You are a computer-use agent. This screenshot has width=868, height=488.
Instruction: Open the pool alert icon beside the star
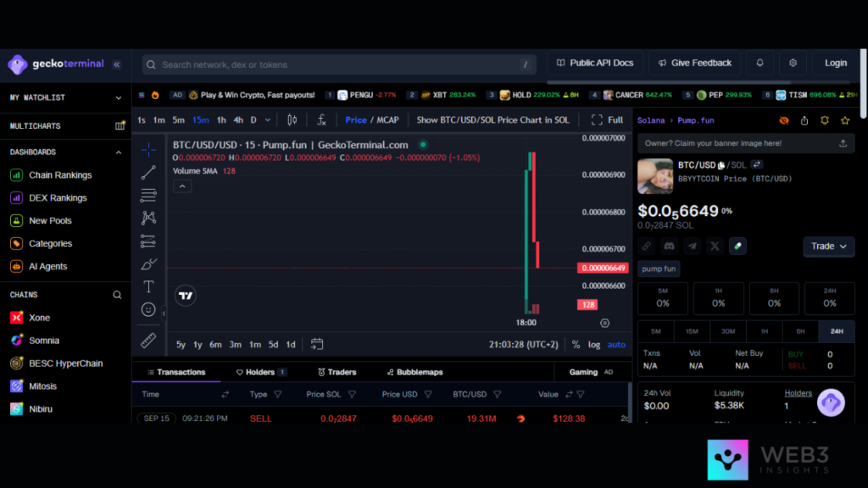click(x=824, y=120)
